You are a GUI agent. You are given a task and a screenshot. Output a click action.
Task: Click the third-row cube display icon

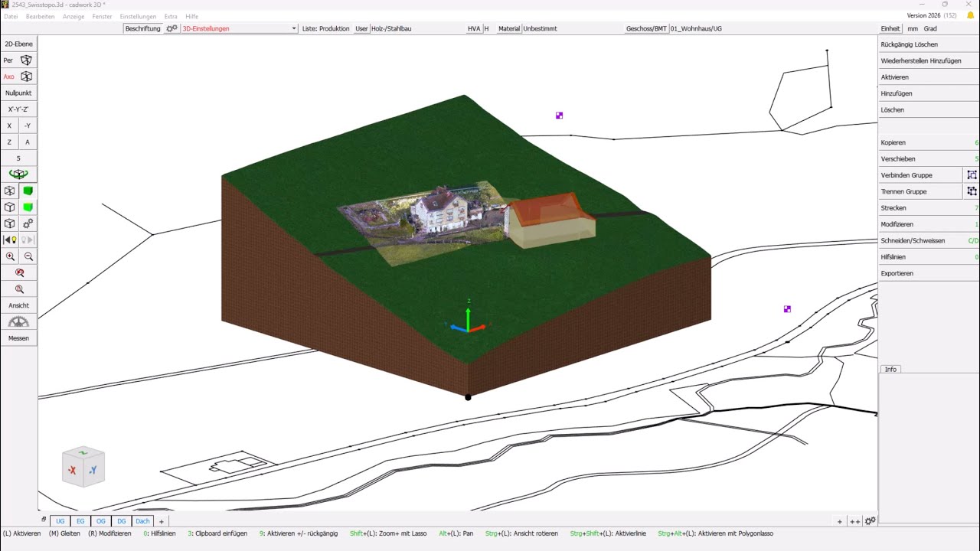[9, 223]
